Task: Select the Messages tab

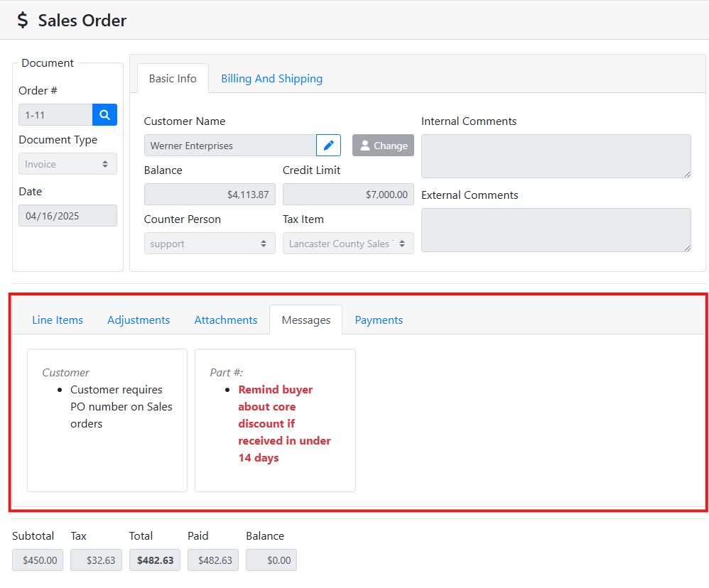Action: (x=305, y=320)
